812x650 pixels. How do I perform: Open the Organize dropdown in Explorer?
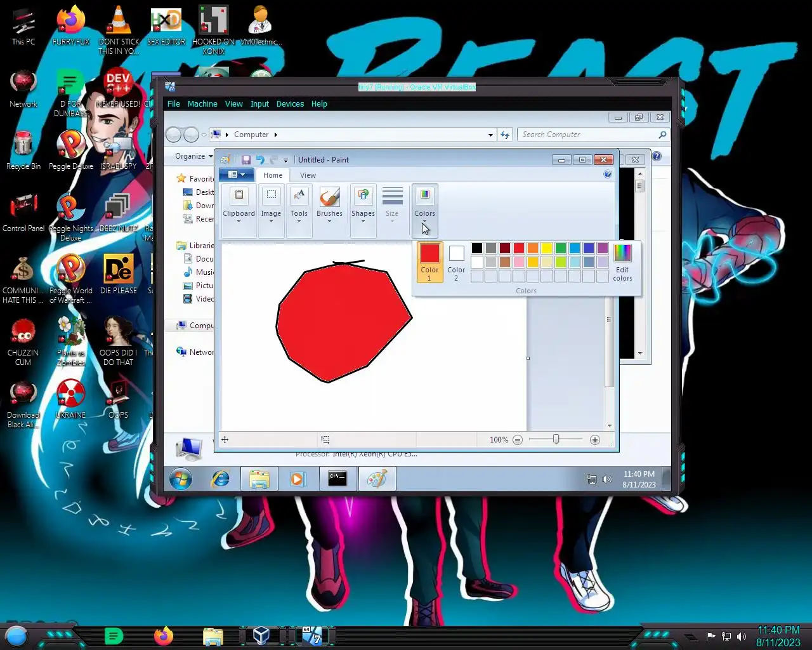tap(194, 156)
